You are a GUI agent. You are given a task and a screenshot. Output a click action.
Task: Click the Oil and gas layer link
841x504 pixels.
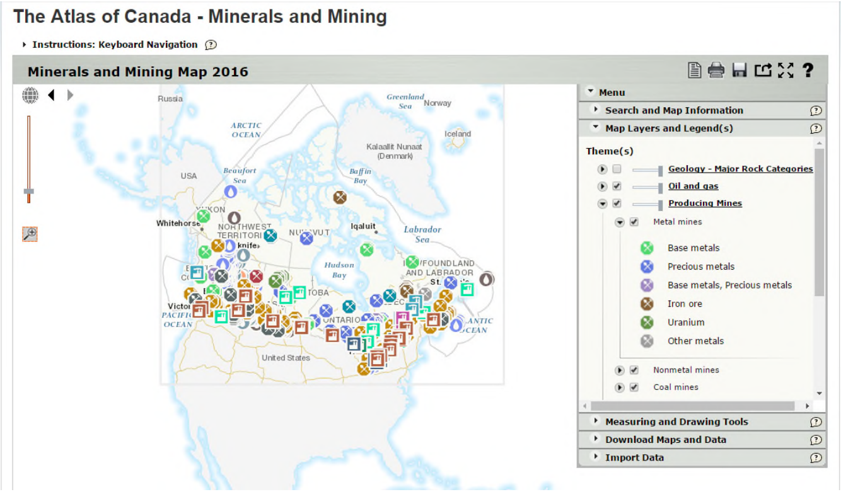(x=693, y=186)
